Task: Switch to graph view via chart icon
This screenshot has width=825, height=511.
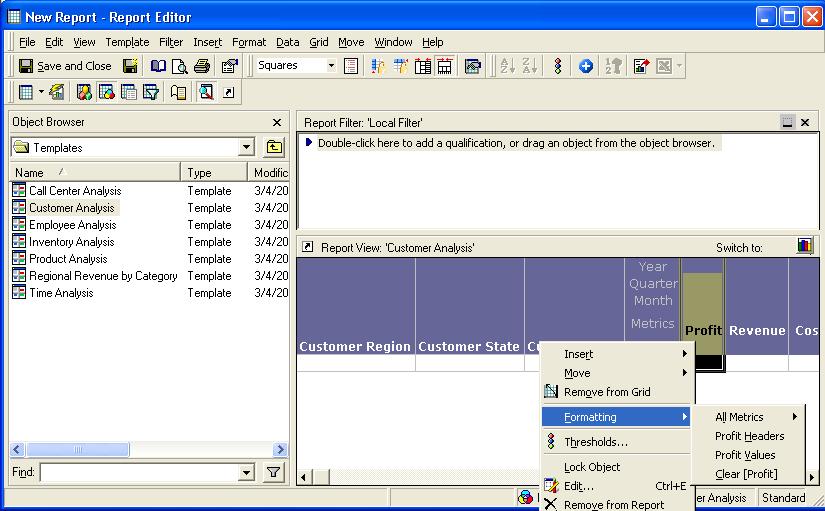Action: pyautogui.click(x=804, y=246)
